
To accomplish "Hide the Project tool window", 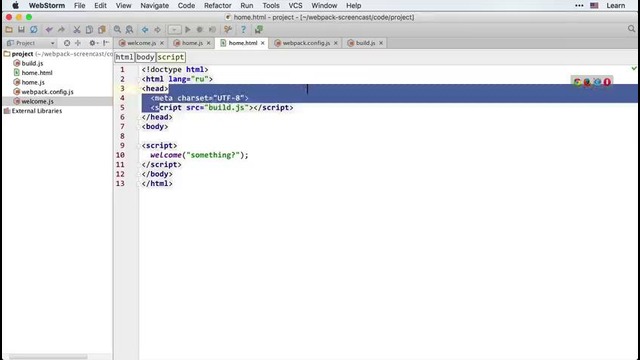I will (106, 43).
